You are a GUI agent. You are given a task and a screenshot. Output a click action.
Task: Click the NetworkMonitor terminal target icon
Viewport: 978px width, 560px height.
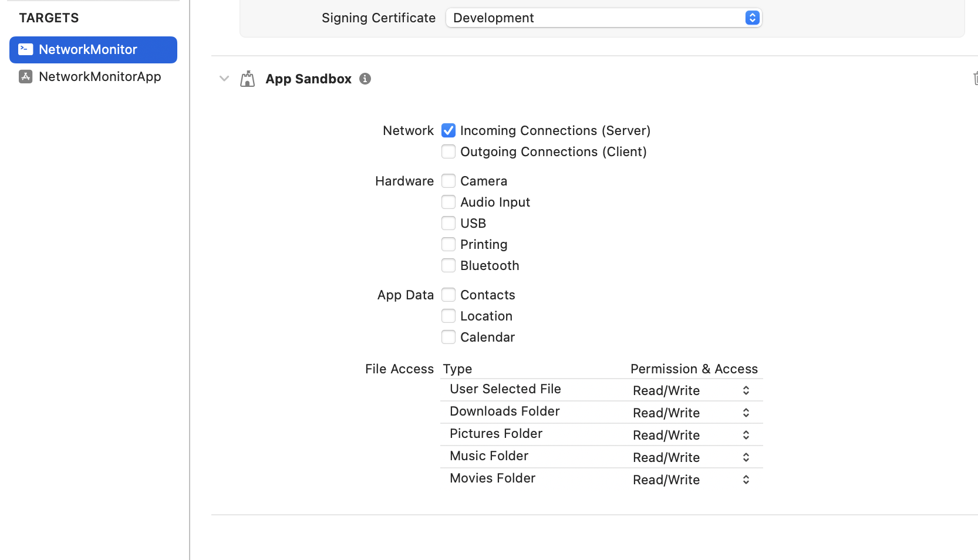click(x=26, y=49)
